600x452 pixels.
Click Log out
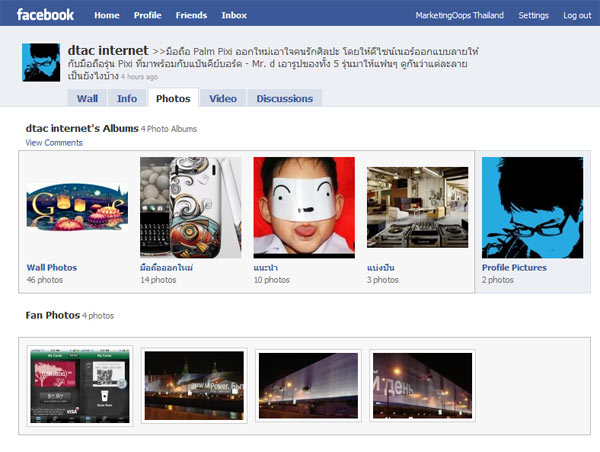click(x=577, y=15)
